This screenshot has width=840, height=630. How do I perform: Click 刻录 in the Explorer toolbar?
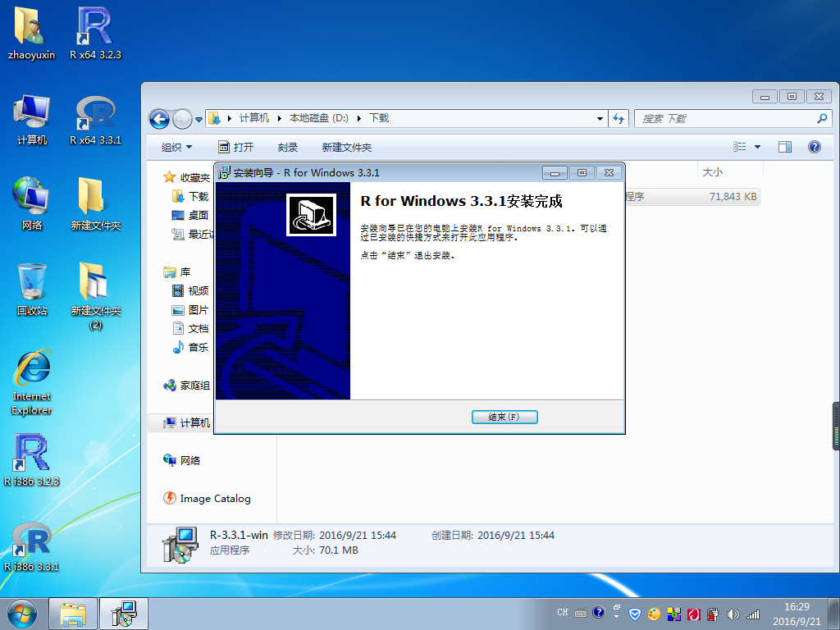tap(288, 148)
